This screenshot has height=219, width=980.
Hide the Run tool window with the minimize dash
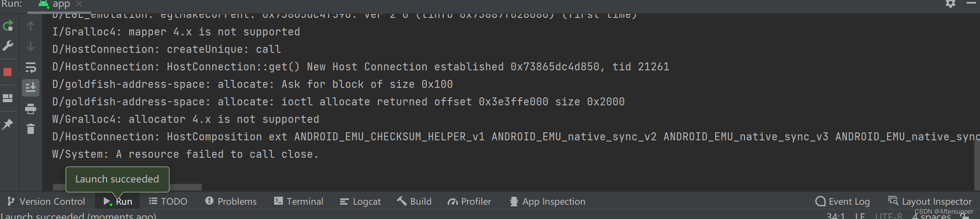[971, 3]
